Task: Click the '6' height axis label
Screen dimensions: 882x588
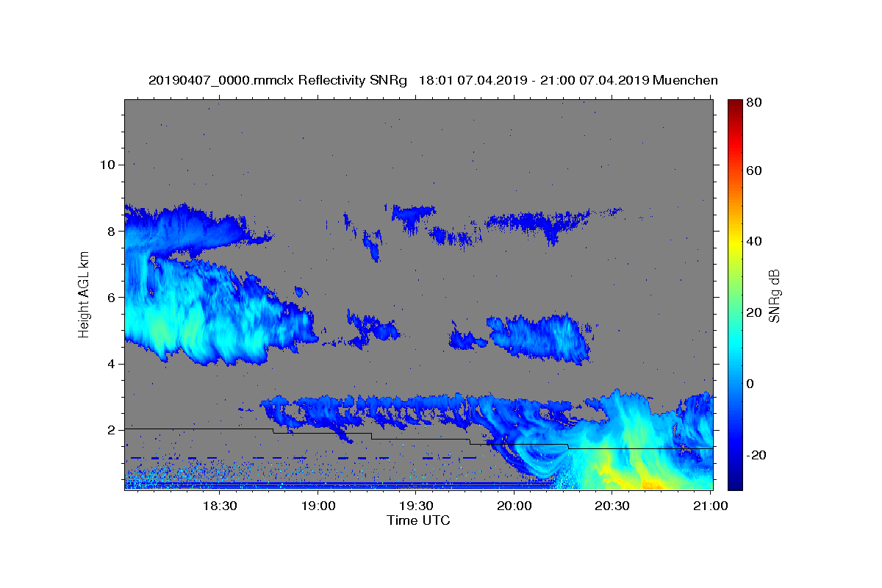Action: pyautogui.click(x=110, y=298)
